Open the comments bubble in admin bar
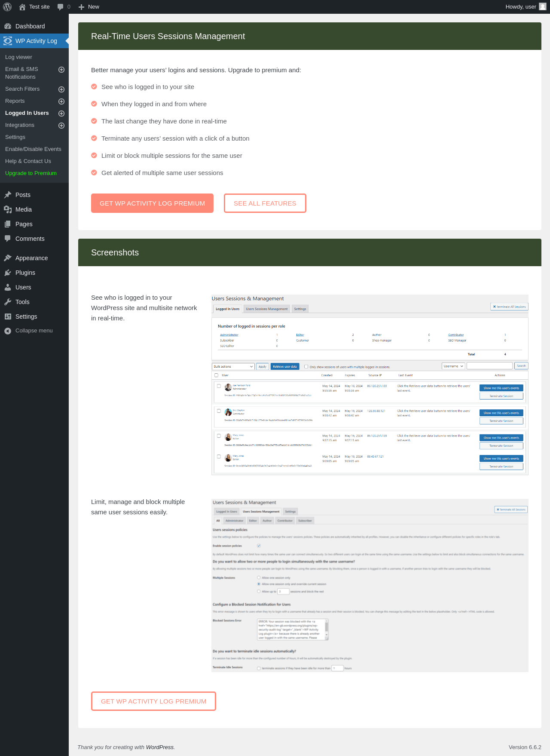This screenshot has width=550, height=756. tap(60, 7)
